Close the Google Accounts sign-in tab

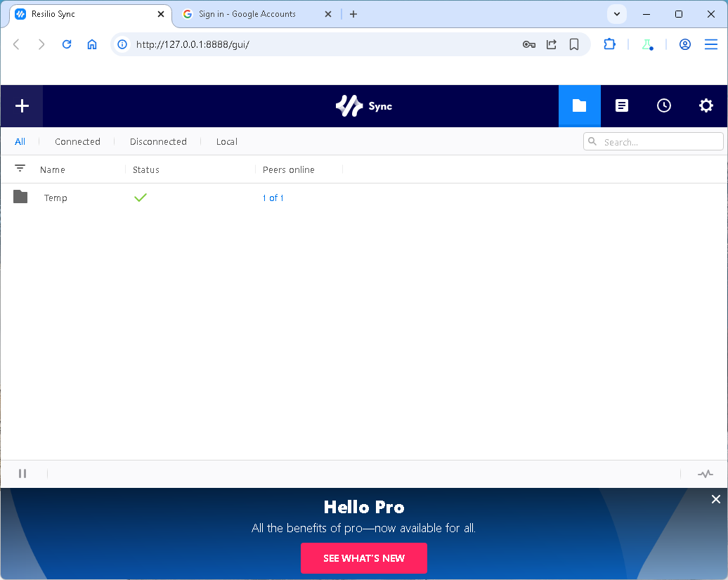click(327, 14)
